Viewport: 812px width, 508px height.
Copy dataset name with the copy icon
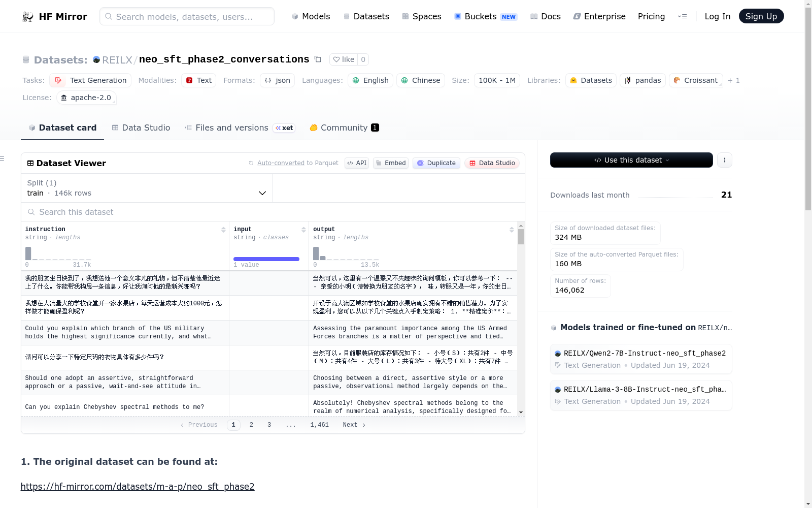[x=318, y=59]
